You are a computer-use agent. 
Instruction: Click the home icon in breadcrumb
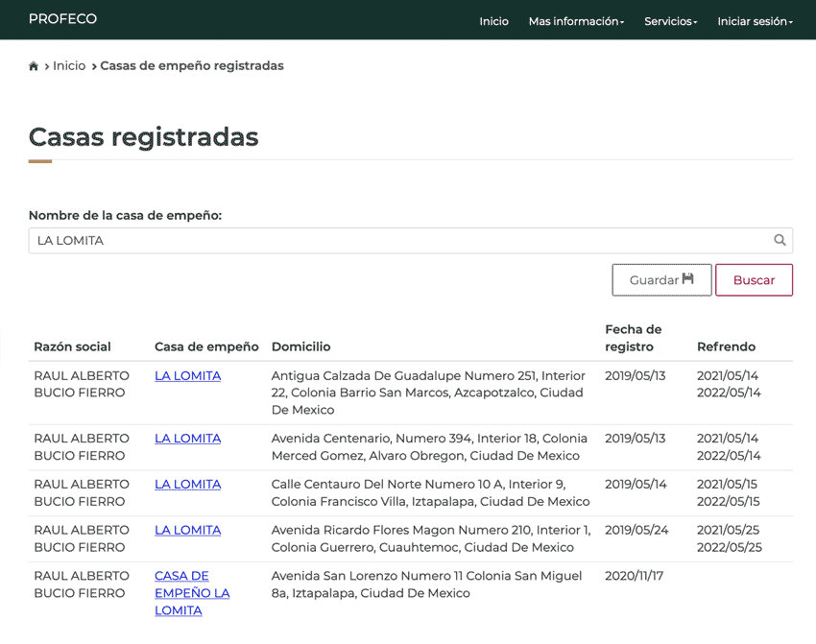coord(34,66)
